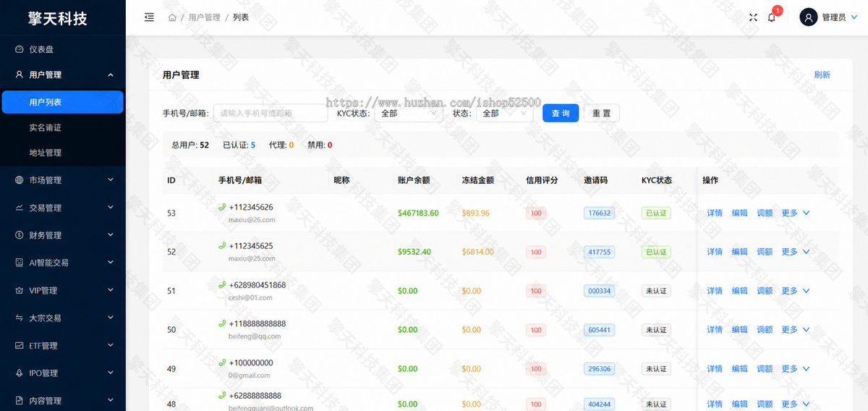Open the 管理员 user avatar

[x=808, y=17]
